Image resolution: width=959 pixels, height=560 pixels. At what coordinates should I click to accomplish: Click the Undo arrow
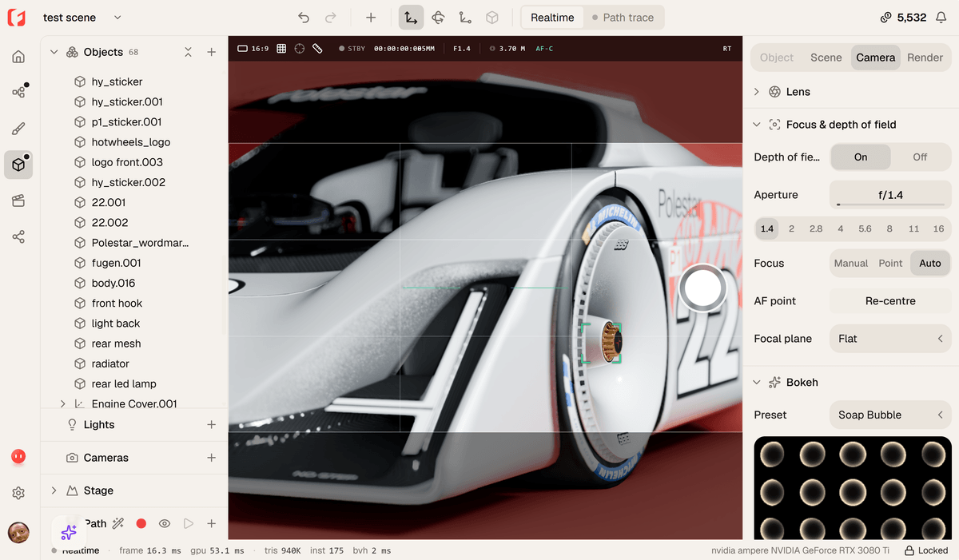click(304, 18)
